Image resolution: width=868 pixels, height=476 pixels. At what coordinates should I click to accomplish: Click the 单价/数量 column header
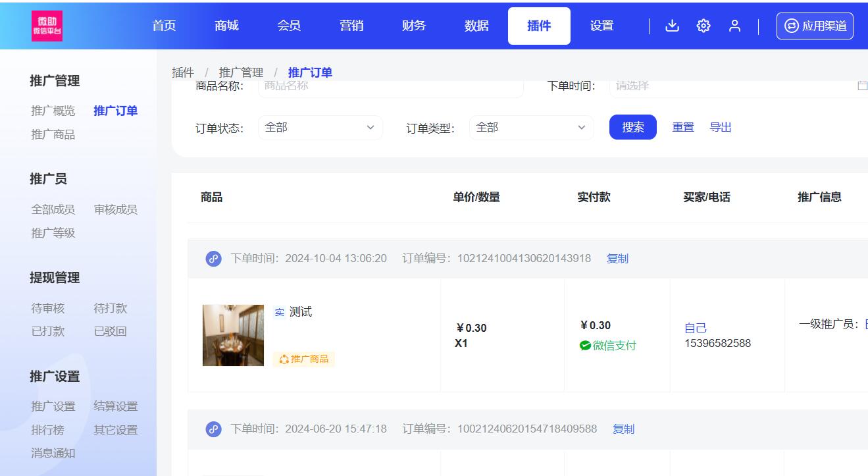[x=476, y=197]
